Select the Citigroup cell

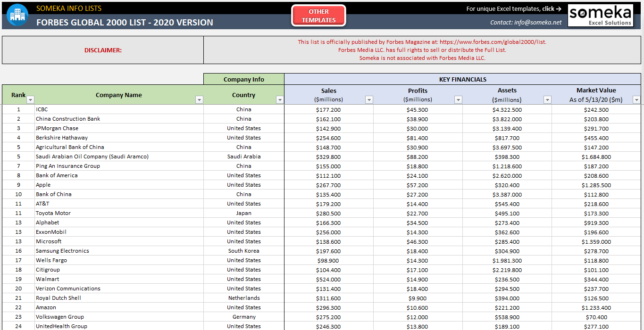click(x=119, y=270)
